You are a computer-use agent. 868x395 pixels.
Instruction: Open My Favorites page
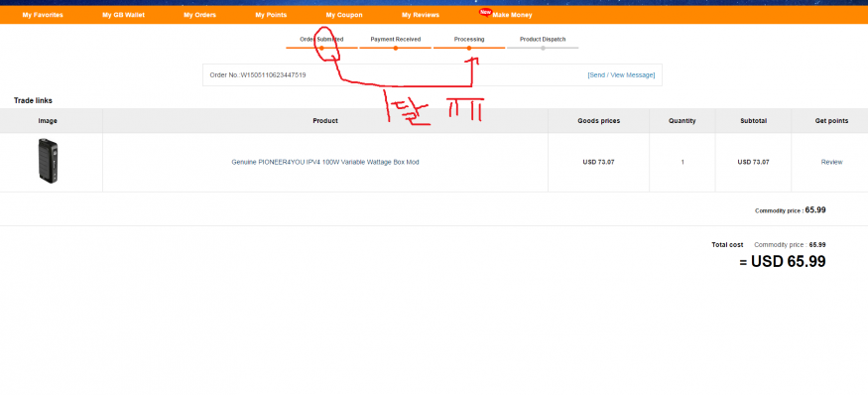[43, 15]
